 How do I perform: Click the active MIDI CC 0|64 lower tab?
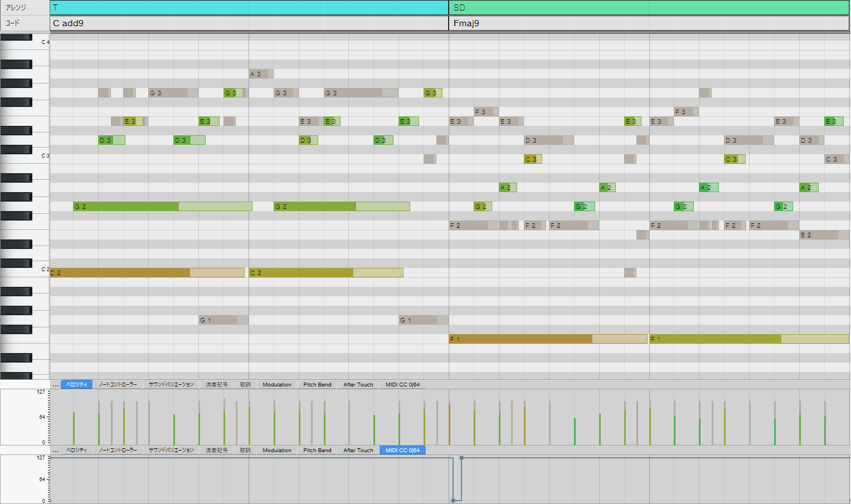point(402,450)
